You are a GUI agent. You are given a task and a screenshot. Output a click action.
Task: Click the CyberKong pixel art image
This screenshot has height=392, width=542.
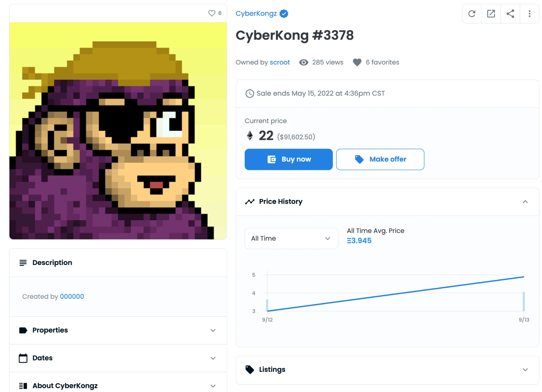tap(118, 131)
